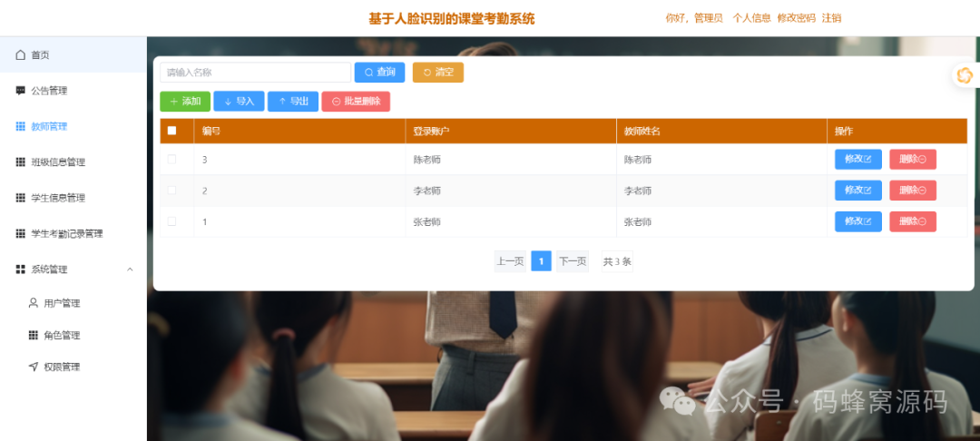
Task: Click the floating orange assistant icon at right edge
Action: click(965, 75)
